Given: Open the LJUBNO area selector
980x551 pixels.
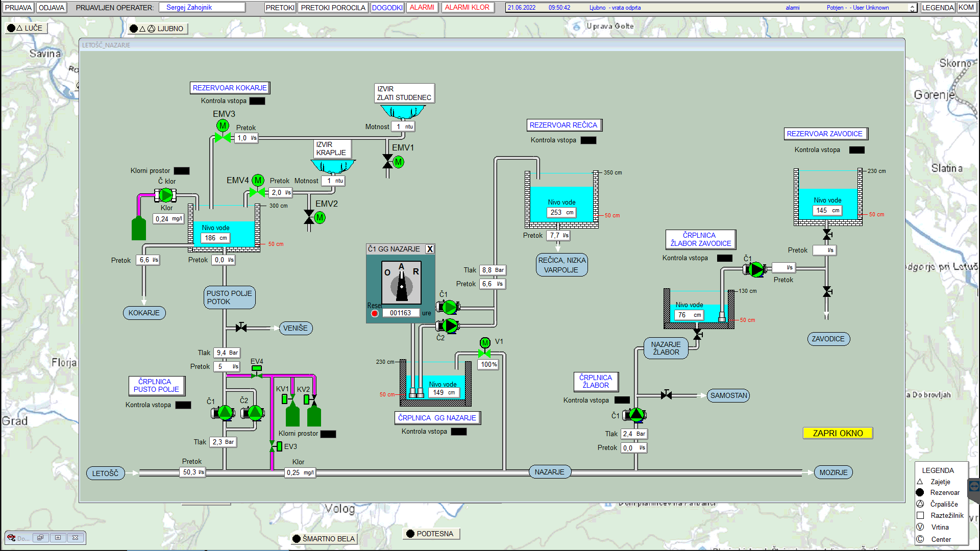Looking at the screenshot, I should point(158,29).
